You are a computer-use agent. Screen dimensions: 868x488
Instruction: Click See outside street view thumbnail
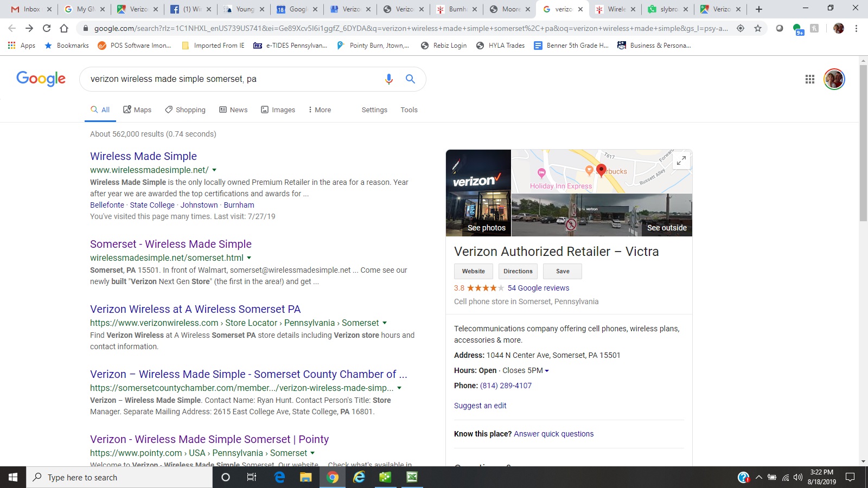[602, 215]
